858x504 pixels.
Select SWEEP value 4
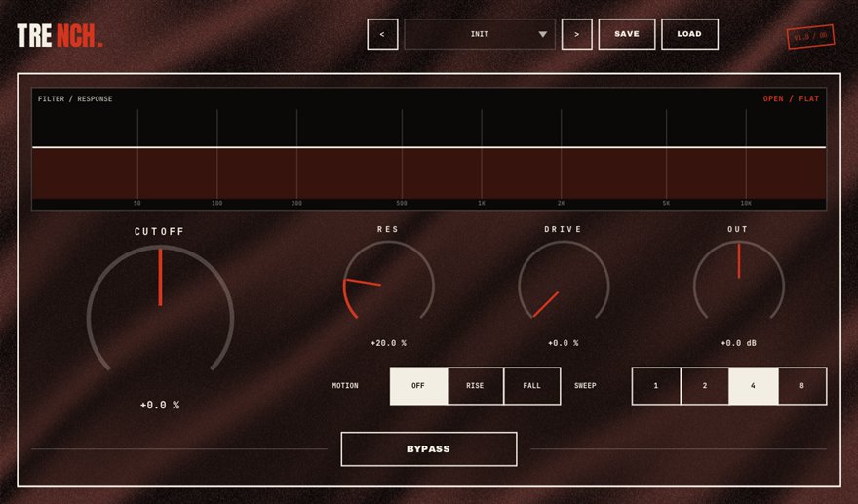(753, 386)
